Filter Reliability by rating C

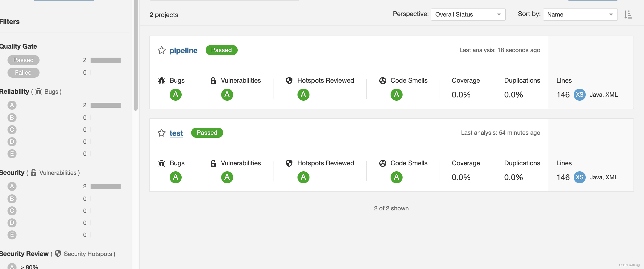[12, 130]
